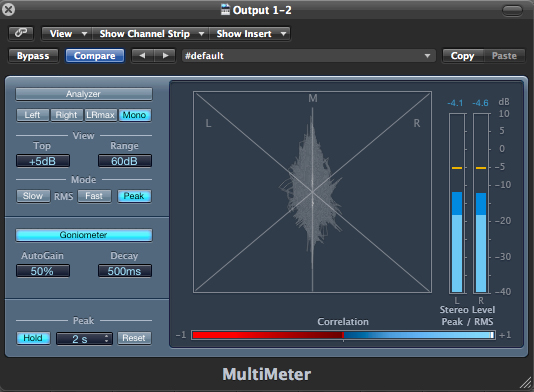Viewport: 534px width, 392px height.
Task: Expand the Show Channel Strip menu
Action: point(151,34)
